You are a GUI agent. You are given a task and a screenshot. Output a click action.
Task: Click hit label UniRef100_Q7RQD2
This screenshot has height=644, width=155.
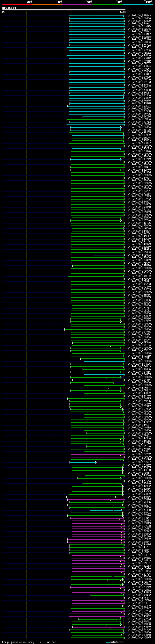[139, 436]
